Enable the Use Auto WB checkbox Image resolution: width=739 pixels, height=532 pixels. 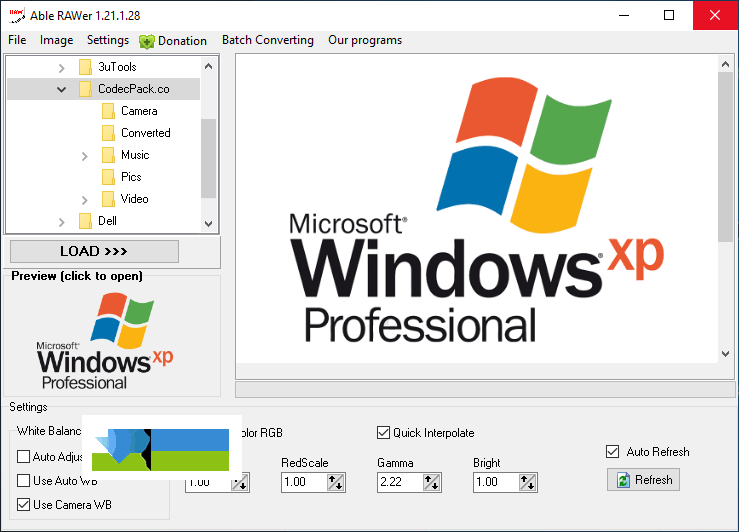(x=23, y=481)
